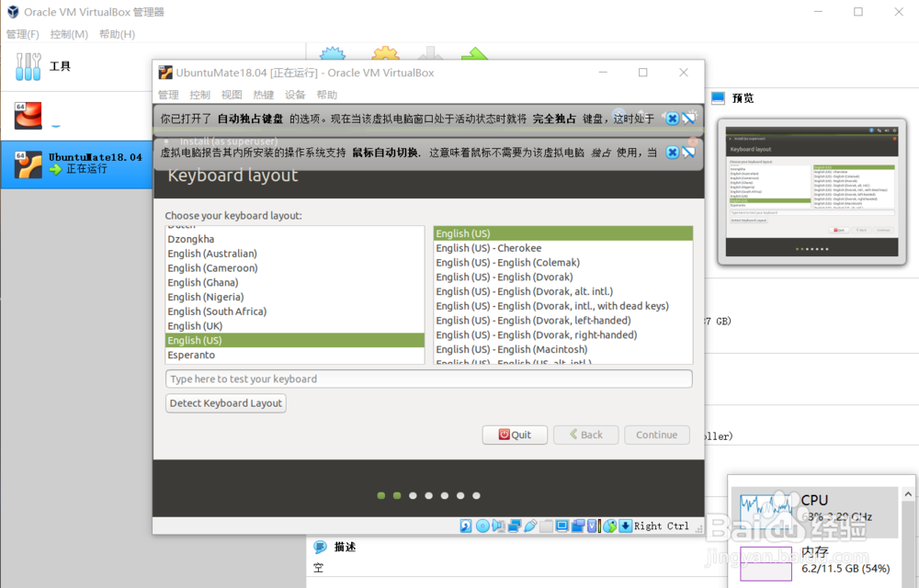Click the Settings gear toolbar icon
This screenshot has width=919, height=588.
pos(385,52)
